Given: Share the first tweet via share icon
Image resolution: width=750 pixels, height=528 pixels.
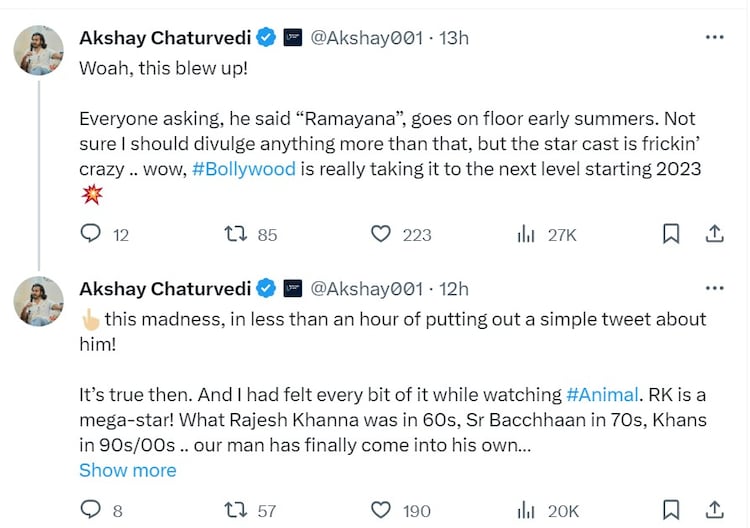Looking at the screenshot, I should [714, 234].
